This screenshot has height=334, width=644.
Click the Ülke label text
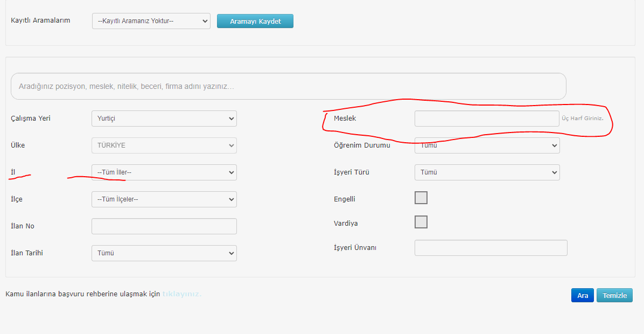pyautogui.click(x=18, y=145)
